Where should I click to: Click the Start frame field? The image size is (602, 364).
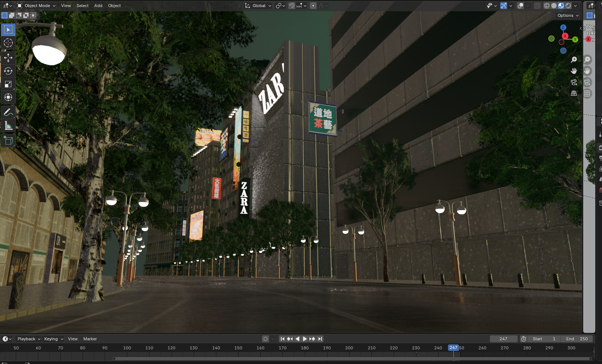544,339
